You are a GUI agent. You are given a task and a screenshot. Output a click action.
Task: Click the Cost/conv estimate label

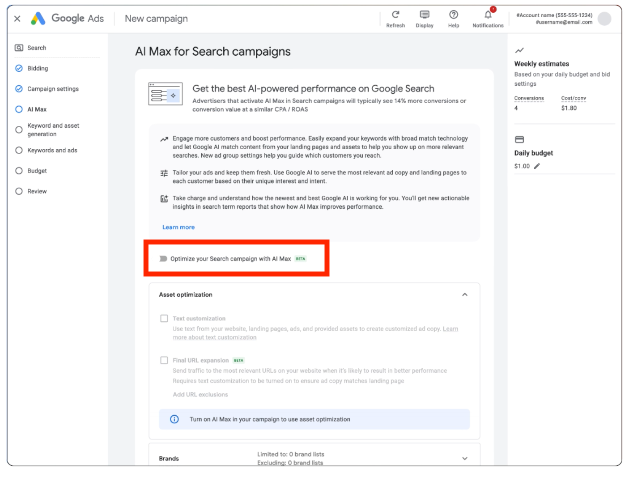(573, 98)
